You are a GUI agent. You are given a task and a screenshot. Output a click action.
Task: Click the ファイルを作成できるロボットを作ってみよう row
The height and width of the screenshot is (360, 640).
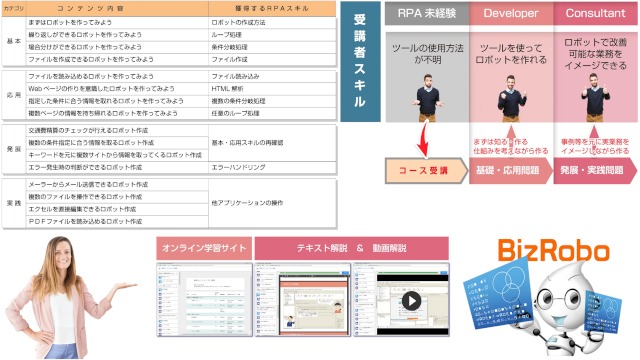118,59
